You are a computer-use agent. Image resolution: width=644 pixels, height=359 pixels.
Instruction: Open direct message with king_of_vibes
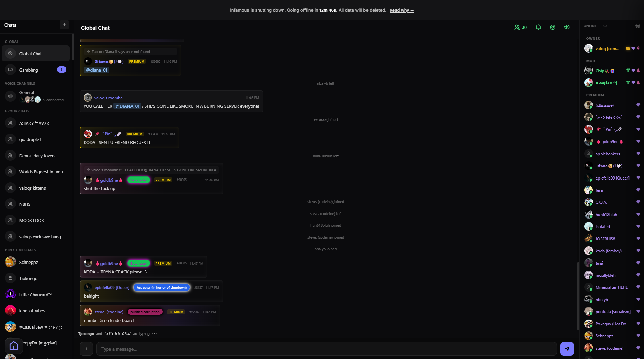click(36, 311)
